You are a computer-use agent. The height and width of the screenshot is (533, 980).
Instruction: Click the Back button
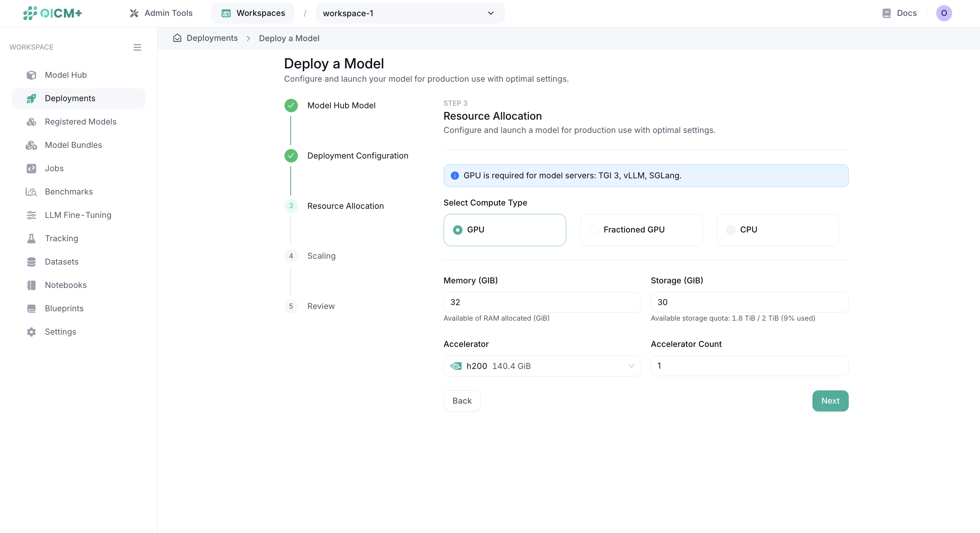tap(462, 400)
